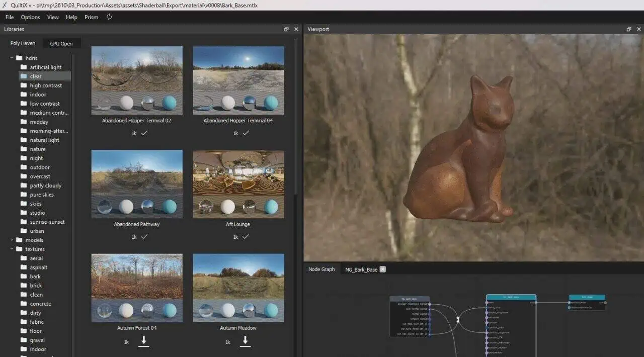Click the Aft Lounge thumbnail
The height and width of the screenshot is (357, 644).
238,184
